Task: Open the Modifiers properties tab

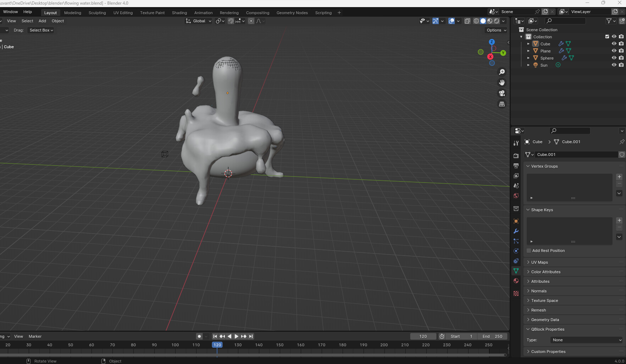Action: [516, 231]
